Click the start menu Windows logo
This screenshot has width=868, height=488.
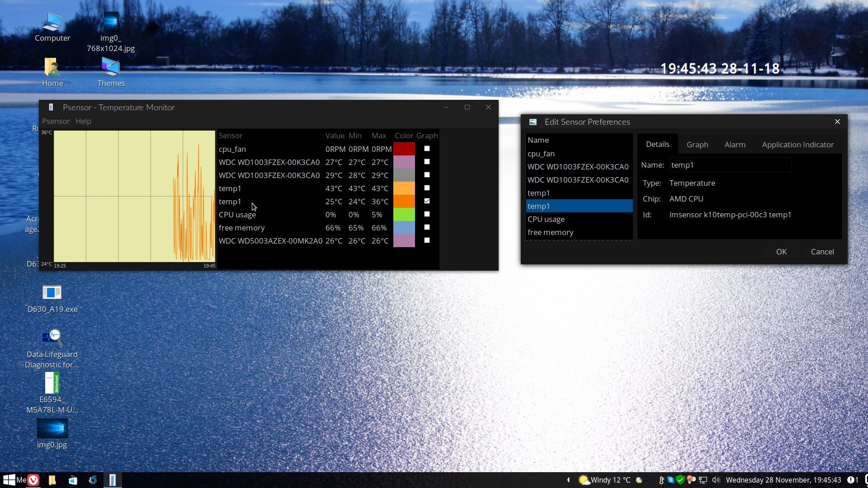tap(9, 480)
